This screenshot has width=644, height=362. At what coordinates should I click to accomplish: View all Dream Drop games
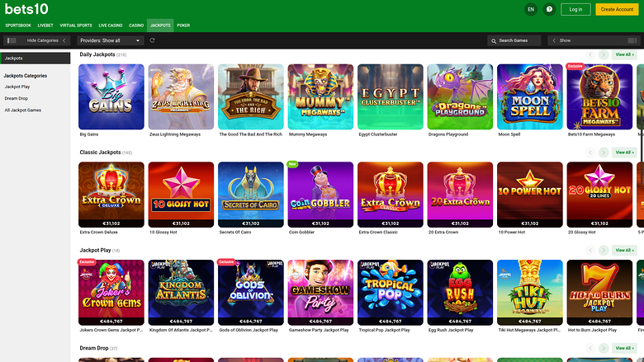(x=624, y=348)
